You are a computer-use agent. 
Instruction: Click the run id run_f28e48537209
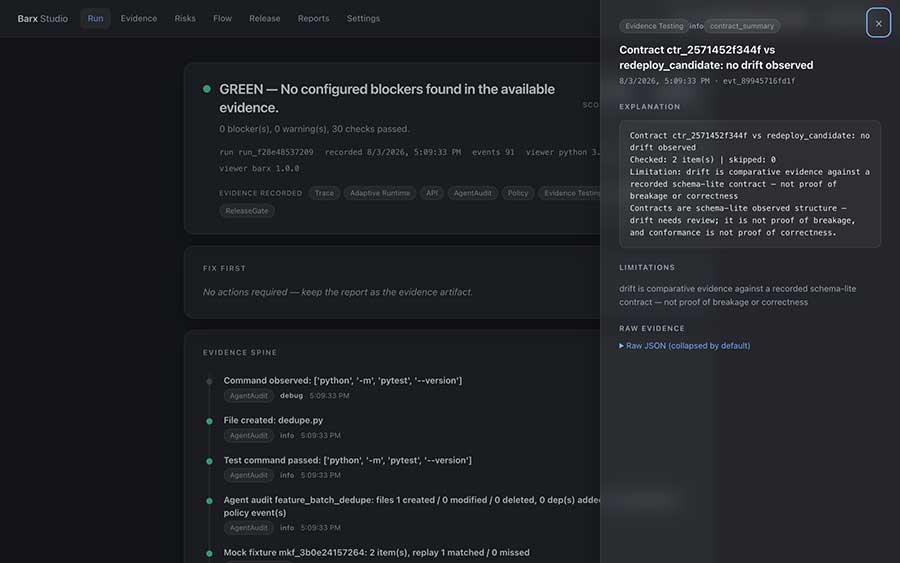(266, 152)
